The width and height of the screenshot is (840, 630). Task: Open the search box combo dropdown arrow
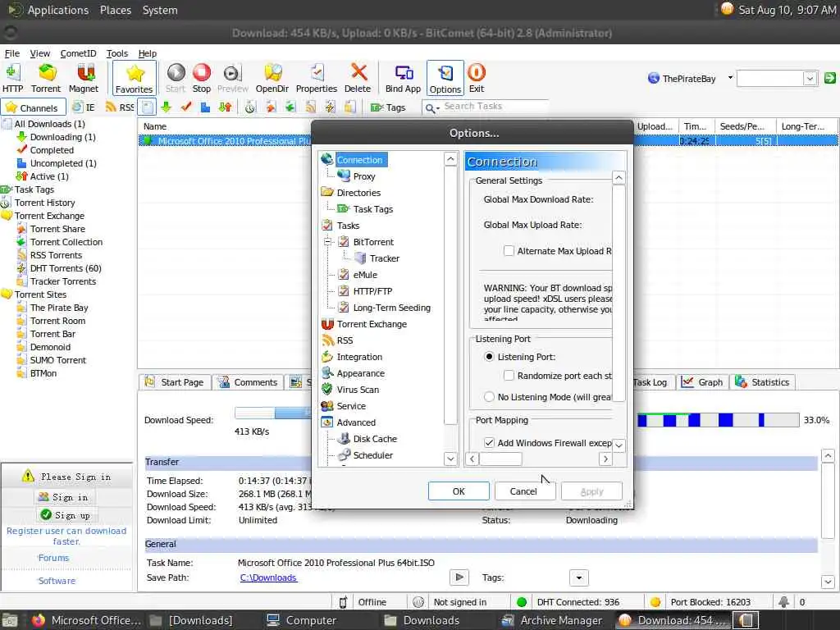810,79
